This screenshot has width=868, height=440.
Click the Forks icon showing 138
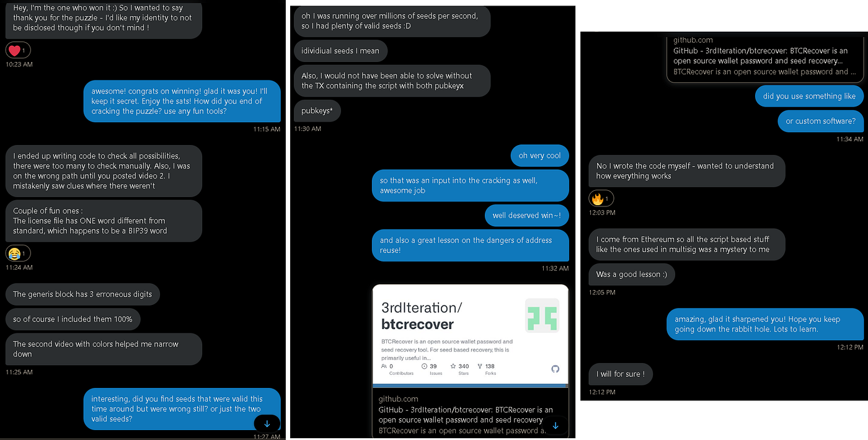point(480,366)
